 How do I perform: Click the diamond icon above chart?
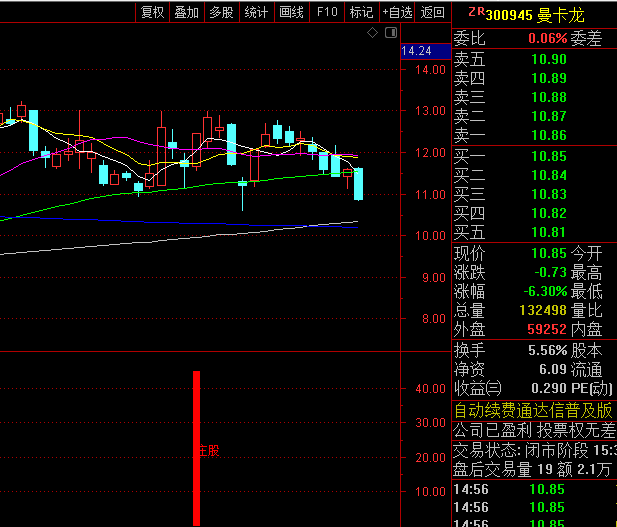(x=372, y=33)
